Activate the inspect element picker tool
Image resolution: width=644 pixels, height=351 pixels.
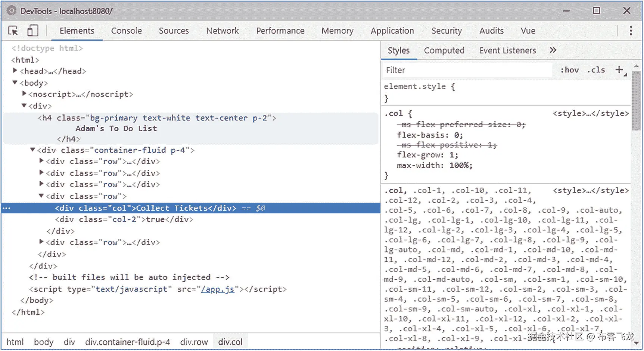pyautogui.click(x=13, y=31)
